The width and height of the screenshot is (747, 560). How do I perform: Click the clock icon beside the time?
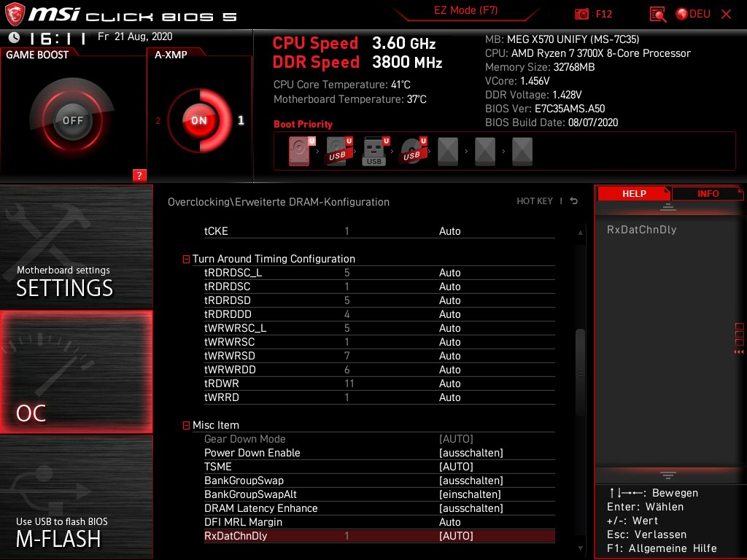(x=15, y=38)
